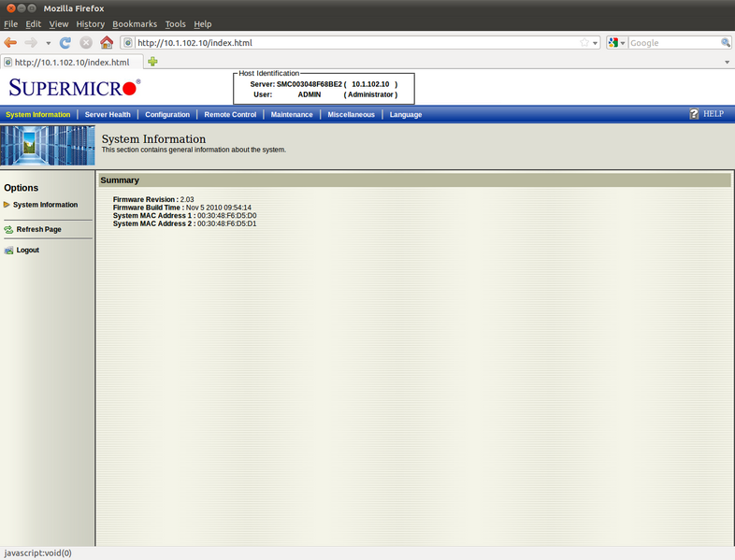Click the Firmware Build Time line

[181, 208]
